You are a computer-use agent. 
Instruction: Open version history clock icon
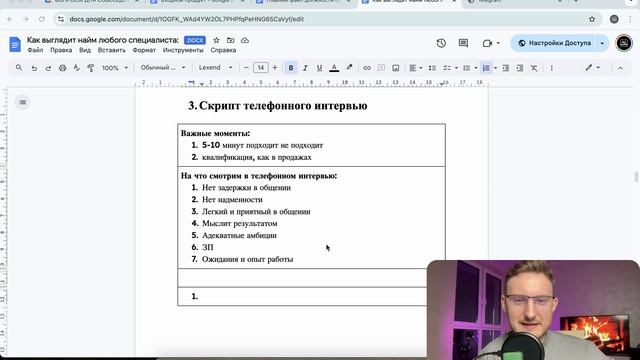[x=441, y=43]
